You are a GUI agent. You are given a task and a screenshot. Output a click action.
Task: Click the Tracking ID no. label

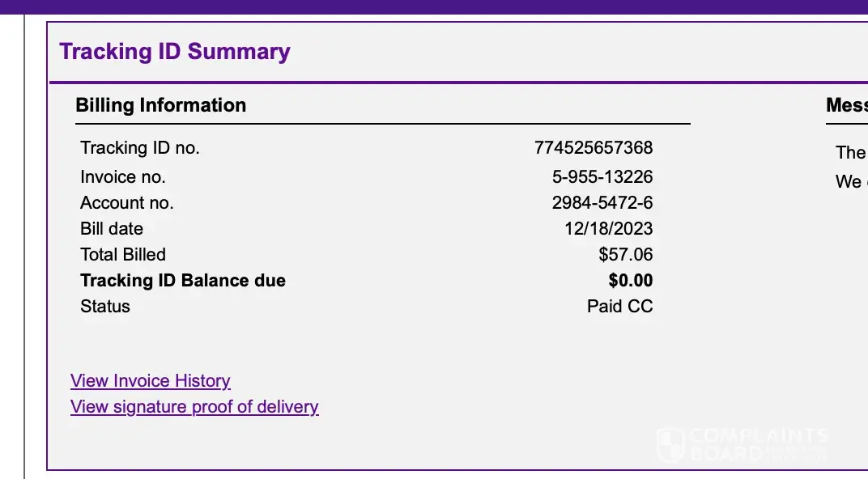coord(139,148)
